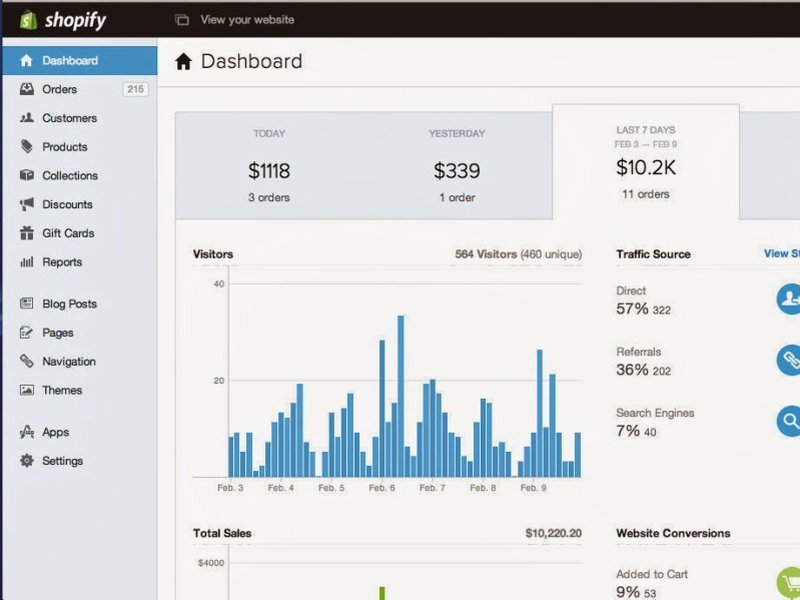Click the View Stats link by Traffic Source
800x600 pixels.
pos(782,254)
